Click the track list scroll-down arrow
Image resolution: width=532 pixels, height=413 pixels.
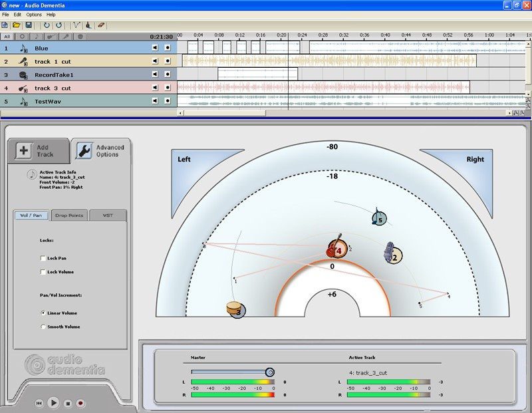(528, 94)
